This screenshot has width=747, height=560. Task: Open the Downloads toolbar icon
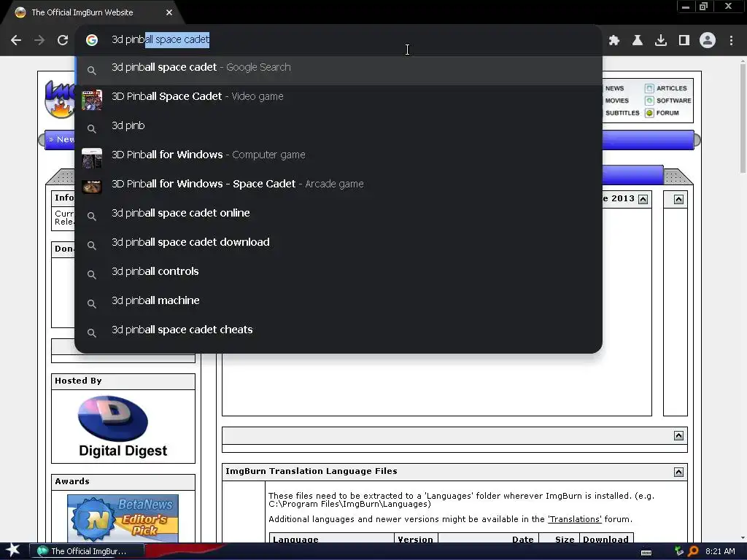[661, 40]
